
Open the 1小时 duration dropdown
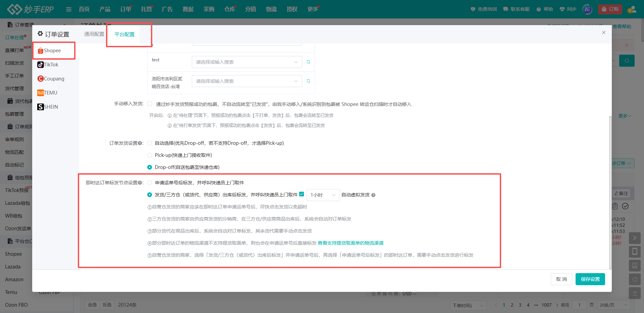323,195
